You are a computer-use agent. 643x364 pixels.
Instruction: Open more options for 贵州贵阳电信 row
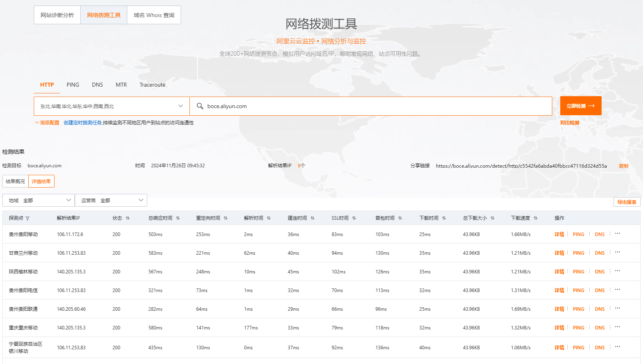pyautogui.click(x=618, y=290)
